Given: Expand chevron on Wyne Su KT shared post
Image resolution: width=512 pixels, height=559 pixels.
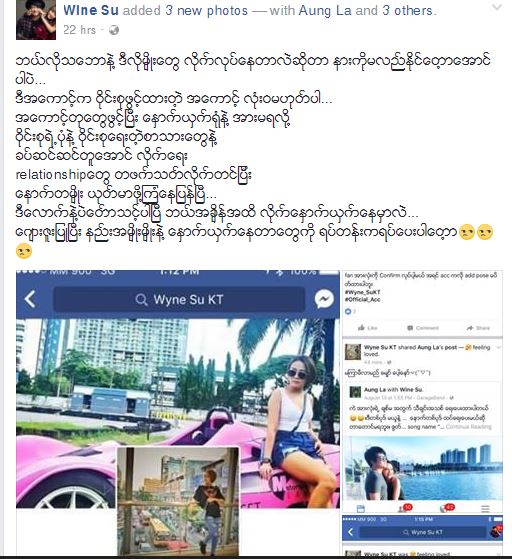Looking at the screenshot, I should click(x=498, y=347).
